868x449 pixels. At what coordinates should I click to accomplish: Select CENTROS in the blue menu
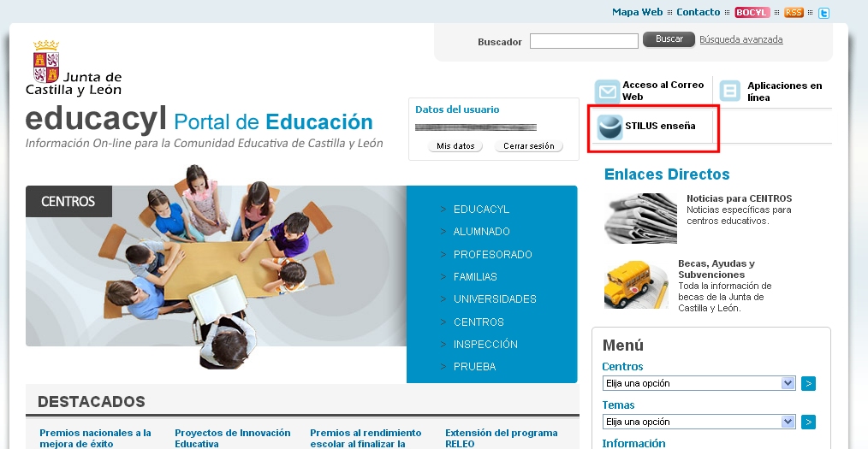point(479,322)
